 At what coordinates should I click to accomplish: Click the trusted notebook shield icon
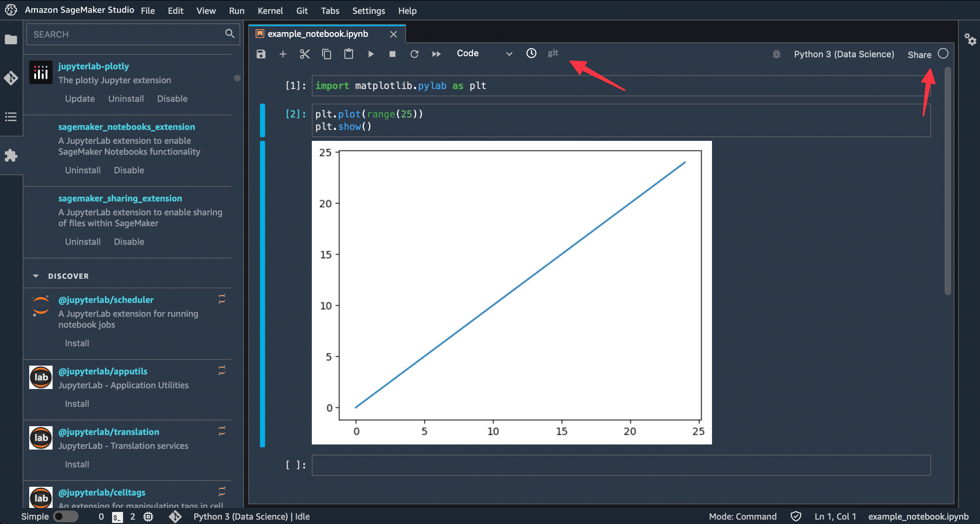pyautogui.click(x=796, y=516)
